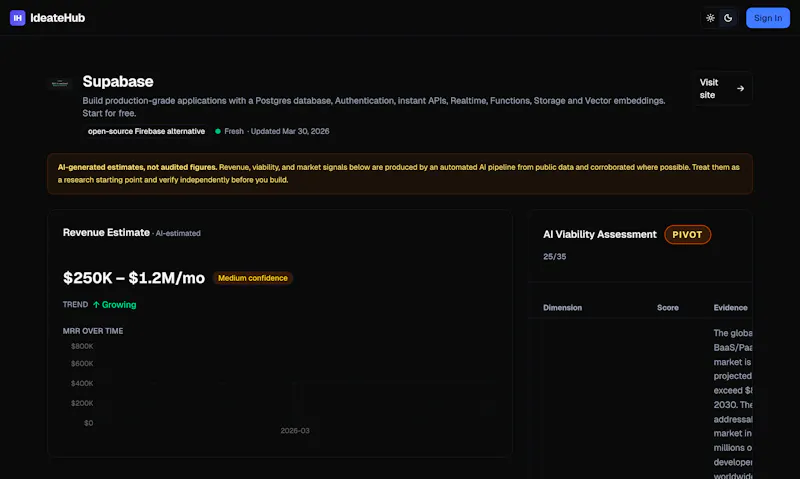Click the AI Viability Assessment heading

coord(599,235)
